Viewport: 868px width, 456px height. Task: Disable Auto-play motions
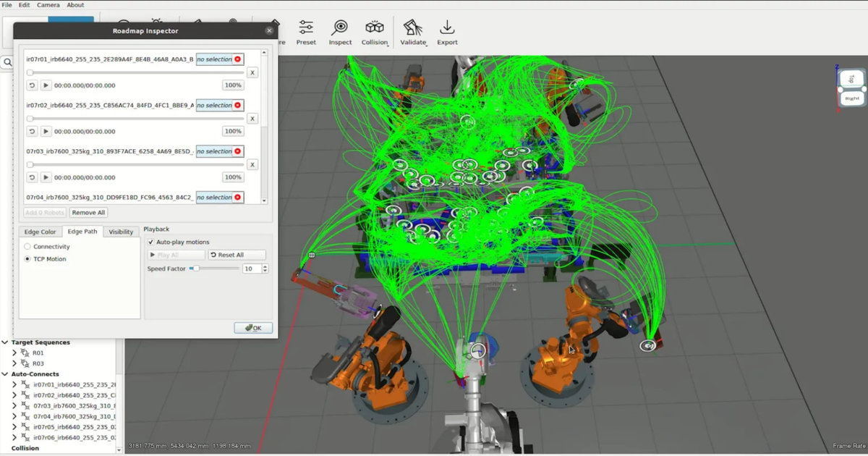[x=152, y=242]
